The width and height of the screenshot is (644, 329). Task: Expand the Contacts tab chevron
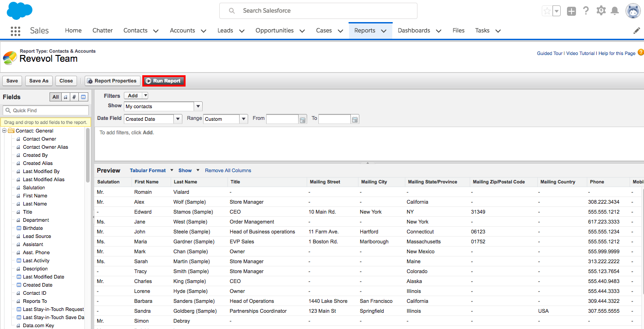click(156, 31)
